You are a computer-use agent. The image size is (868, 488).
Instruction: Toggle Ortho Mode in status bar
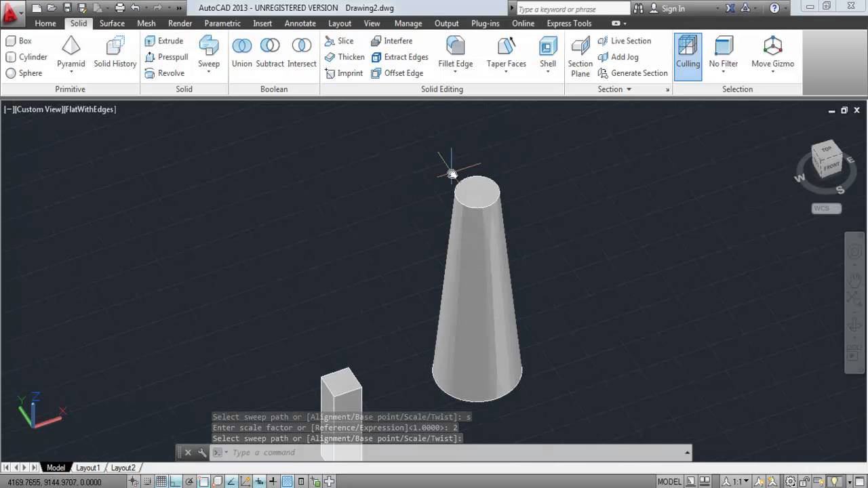pos(176,481)
